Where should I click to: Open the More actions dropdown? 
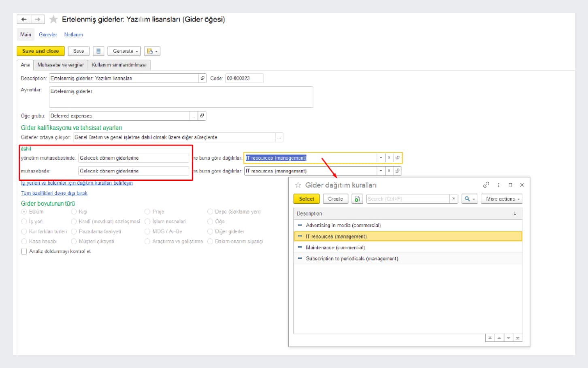(502, 199)
